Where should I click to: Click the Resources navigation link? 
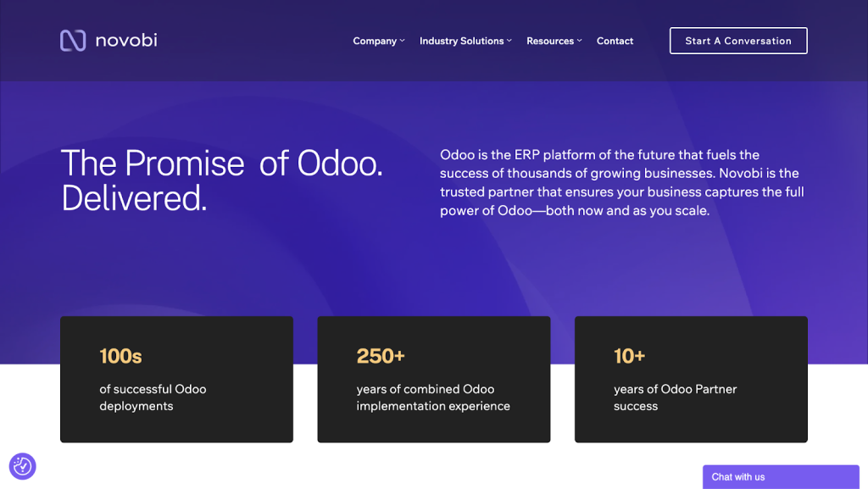(x=549, y=41)
